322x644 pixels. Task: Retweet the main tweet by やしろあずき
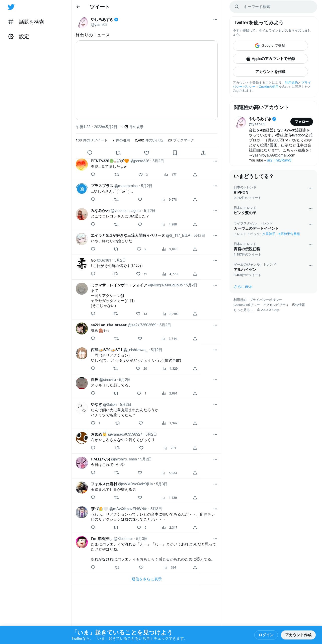(118, 153)
